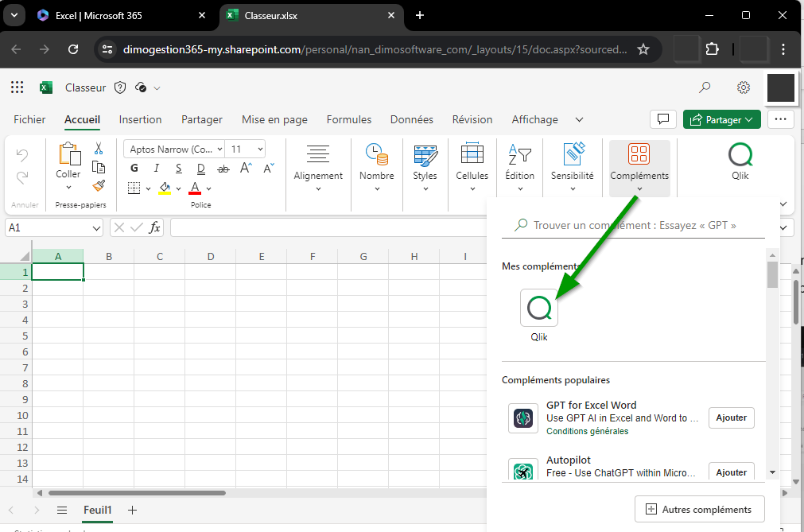Bookmark this page with the star icon

pyautogui.click(x=643, y=49)
